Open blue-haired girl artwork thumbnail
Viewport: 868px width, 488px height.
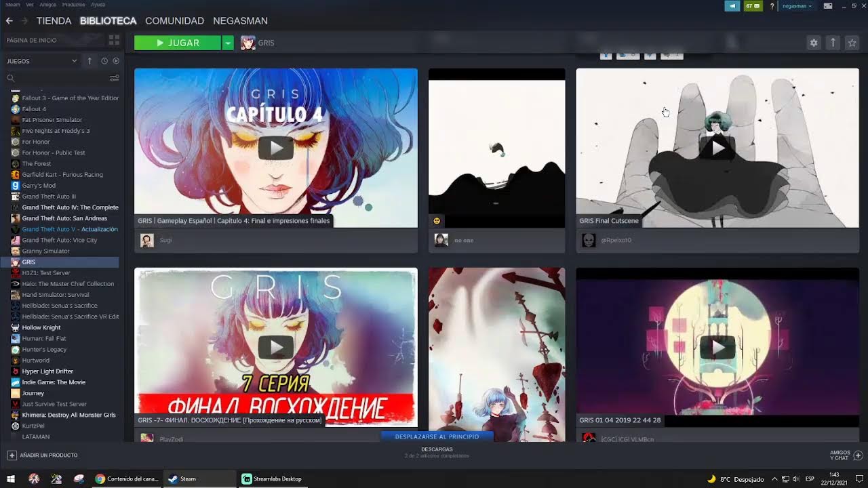496,354
